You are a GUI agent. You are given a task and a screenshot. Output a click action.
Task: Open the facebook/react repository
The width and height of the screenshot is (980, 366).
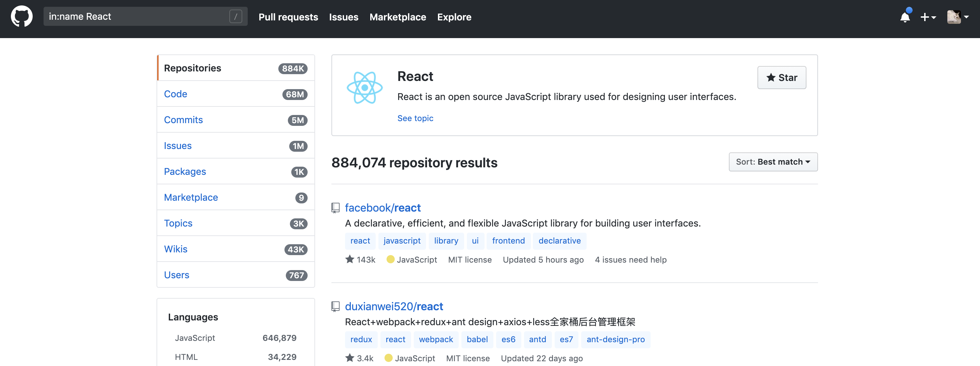383,208
